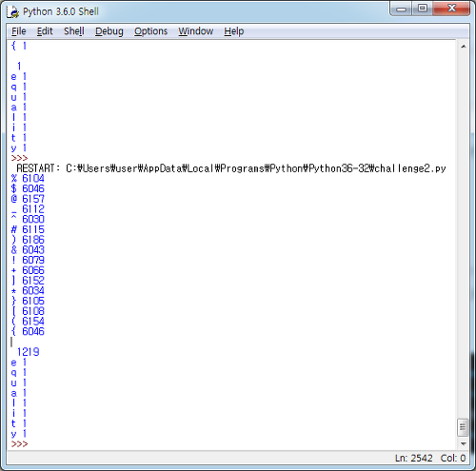The height and width of the screenshot is (471, 476).
Task: Open the Window menu
Action: tap(195, 31)
